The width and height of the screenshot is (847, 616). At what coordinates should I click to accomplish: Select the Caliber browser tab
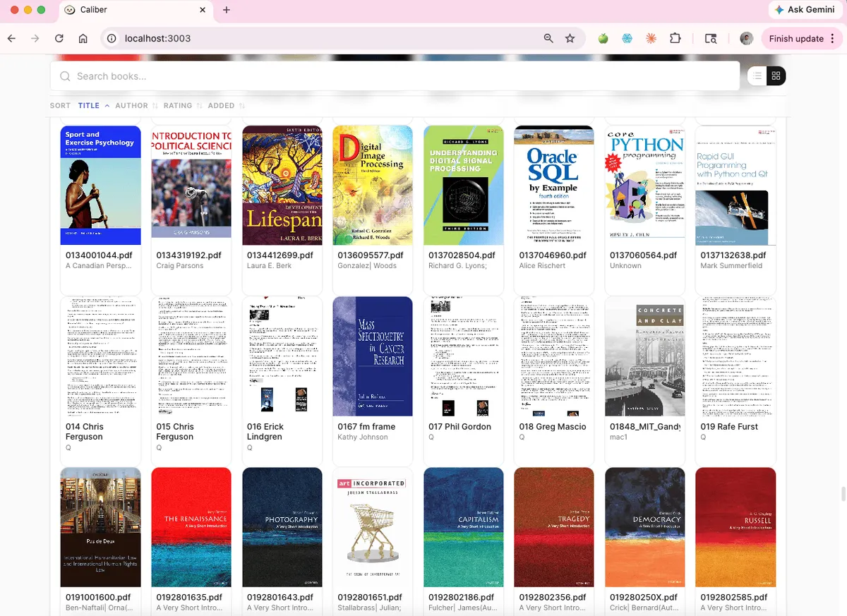click(135, 10)
